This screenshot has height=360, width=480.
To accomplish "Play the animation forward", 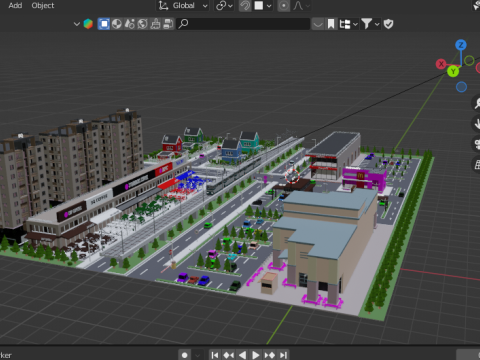I will [256, 355].
